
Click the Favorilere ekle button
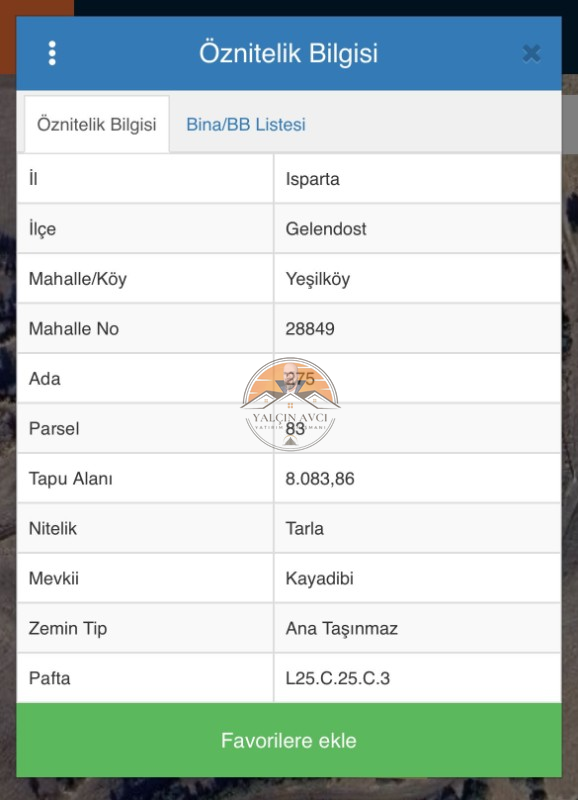coord(289,740)
